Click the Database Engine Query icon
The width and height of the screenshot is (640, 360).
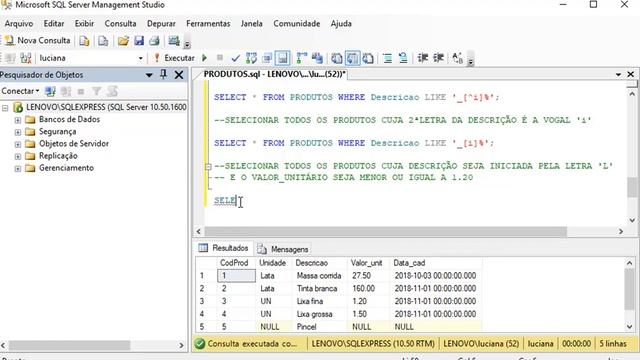coord(84,41)
